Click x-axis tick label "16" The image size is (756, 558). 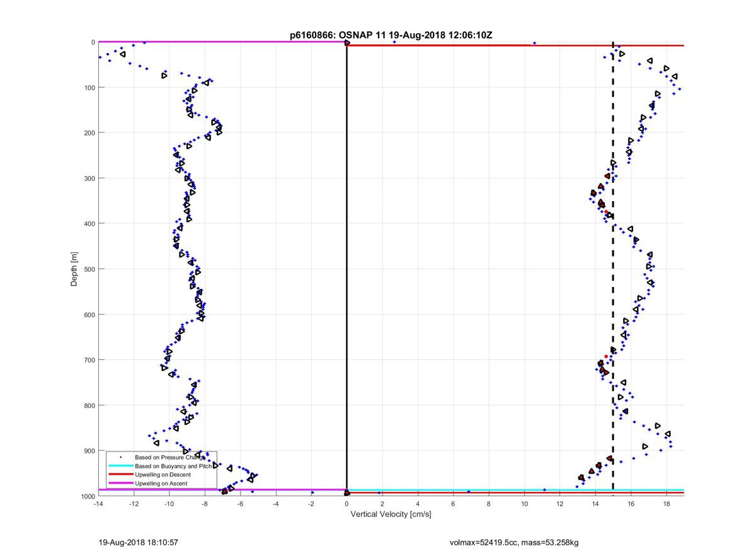(x=631, y=504)
